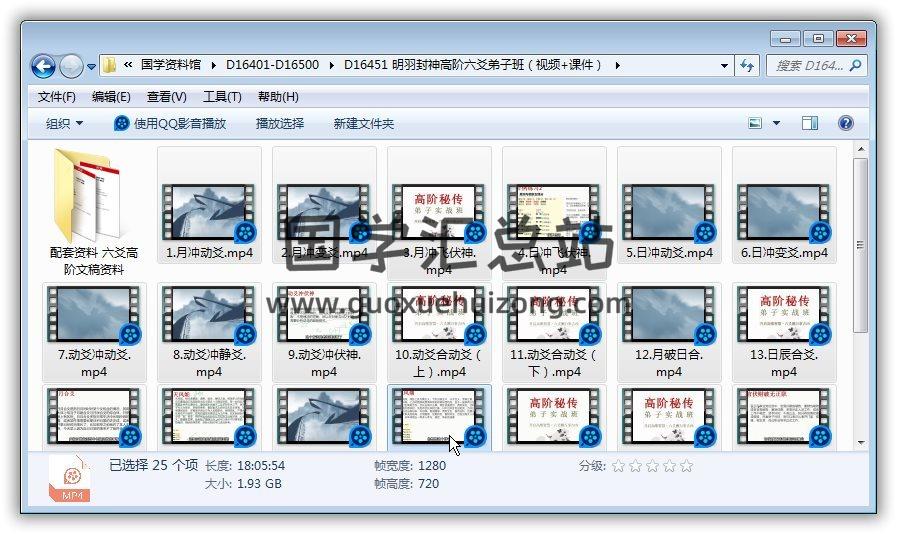Click 使用QQ影音播放 button

170,123
